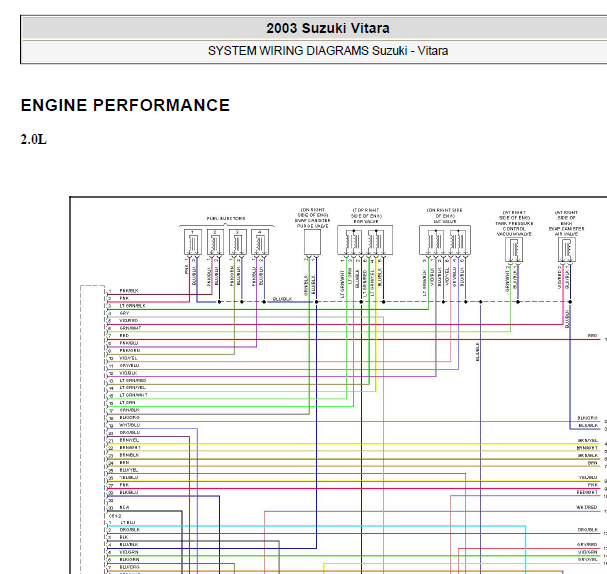Click the "2.0L" subheading
This screenshot has height=574, width=607.
coord(34,139)
